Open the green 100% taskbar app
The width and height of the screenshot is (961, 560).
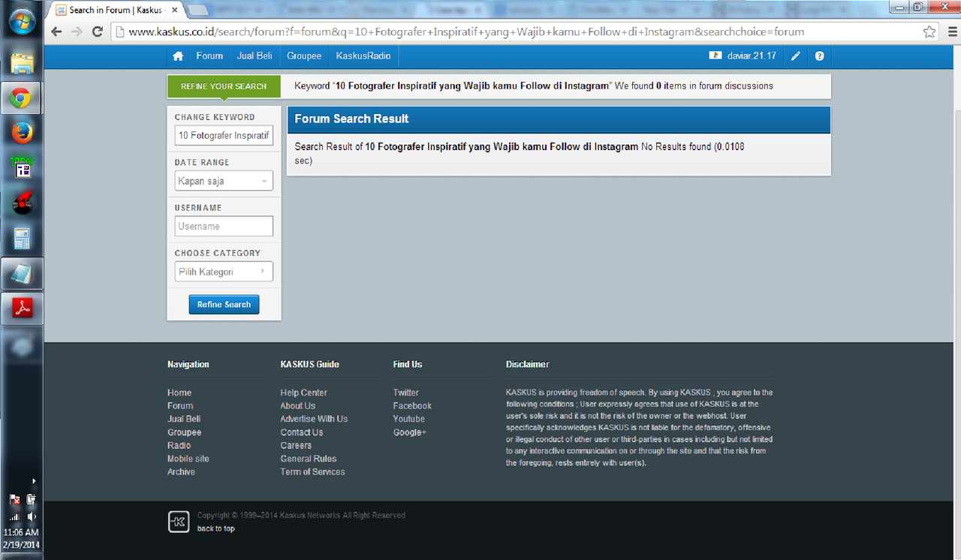(21, 167)
